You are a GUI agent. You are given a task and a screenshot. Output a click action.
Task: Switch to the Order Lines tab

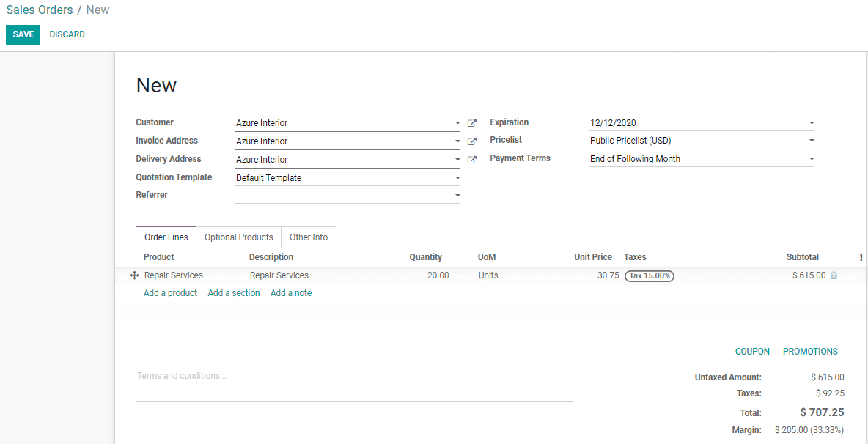pyautogui.click(x=166, y=237)
